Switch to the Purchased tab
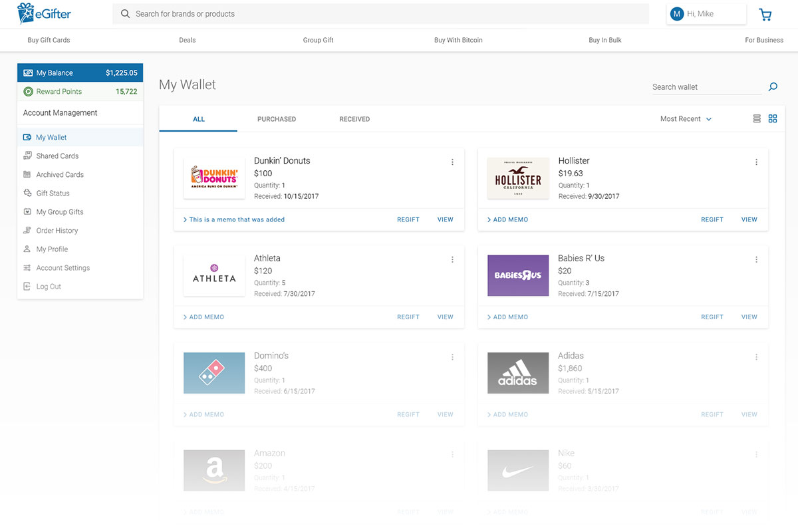This screenshot has width=798, height=532. click(277, 119)
